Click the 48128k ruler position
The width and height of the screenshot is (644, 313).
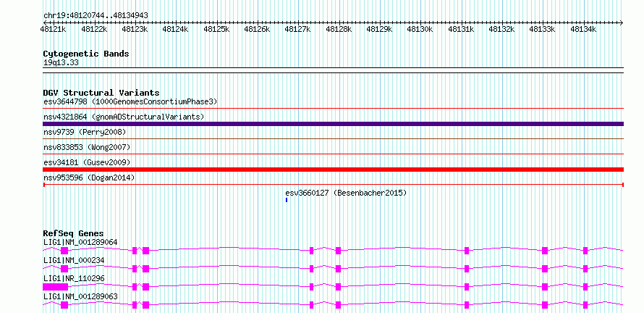(x=339, y=29)
